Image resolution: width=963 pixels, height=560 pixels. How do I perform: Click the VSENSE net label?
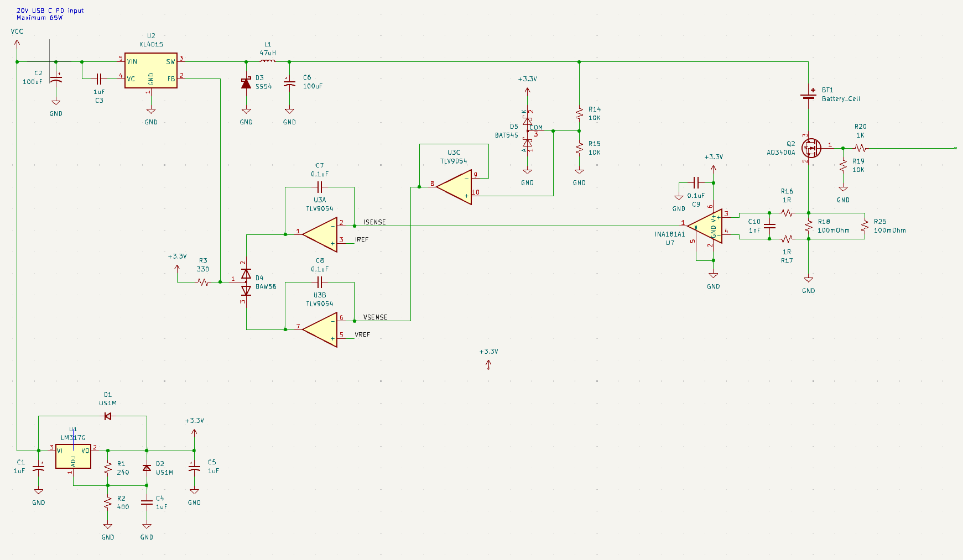click(375, 317)
